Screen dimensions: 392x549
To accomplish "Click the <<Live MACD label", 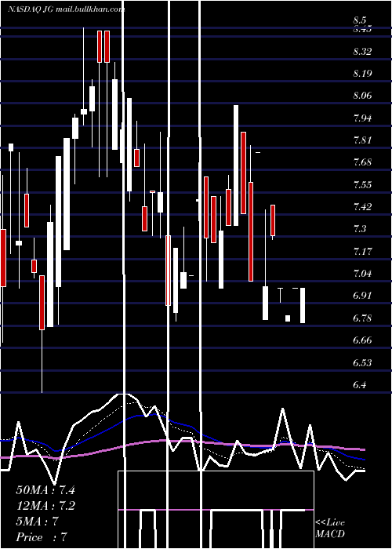I will (x=330, y=528).
